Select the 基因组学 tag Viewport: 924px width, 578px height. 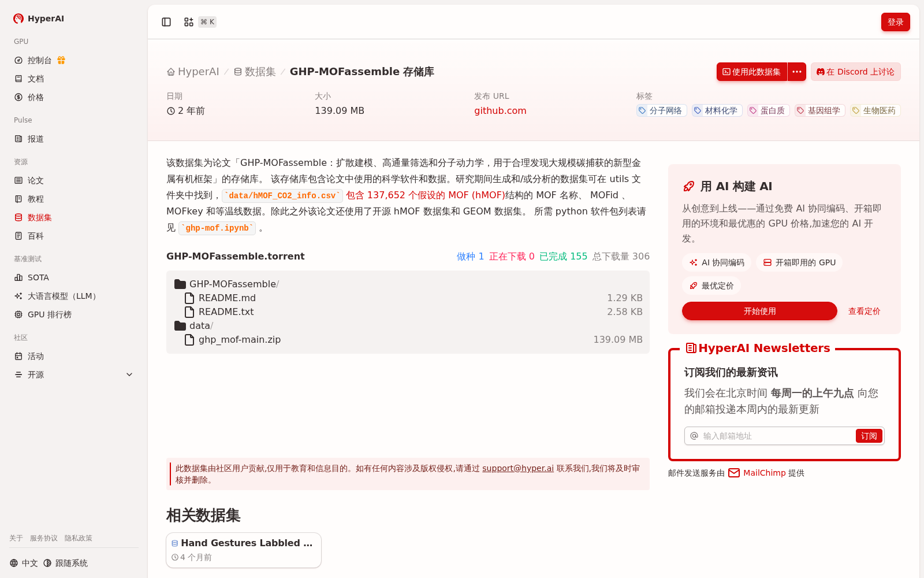point(819,110)
